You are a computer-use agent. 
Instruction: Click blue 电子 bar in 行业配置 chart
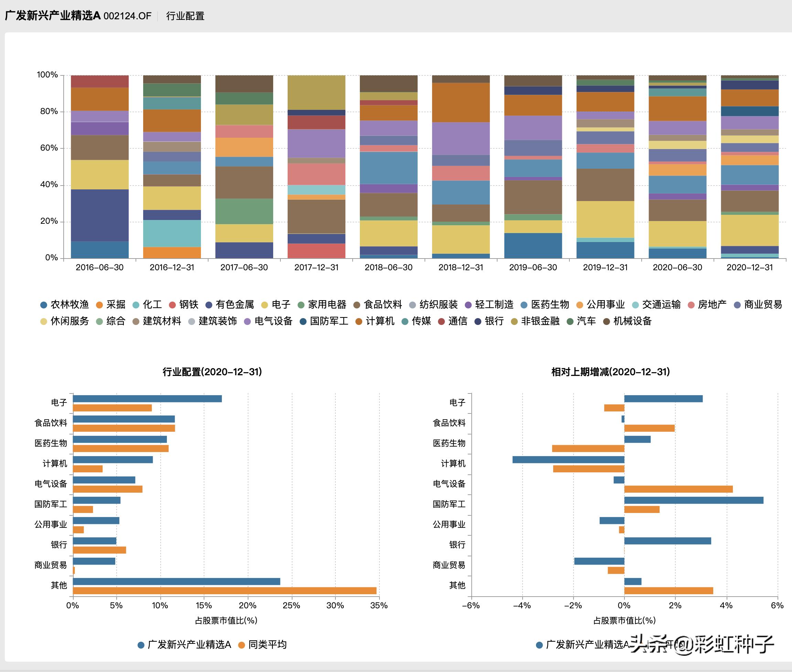tap(147, 399)
